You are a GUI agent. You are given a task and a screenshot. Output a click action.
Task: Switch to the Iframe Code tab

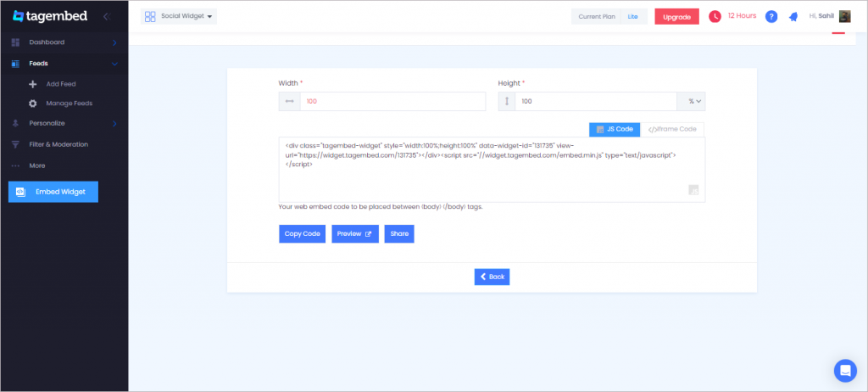(x=672, y=129)
